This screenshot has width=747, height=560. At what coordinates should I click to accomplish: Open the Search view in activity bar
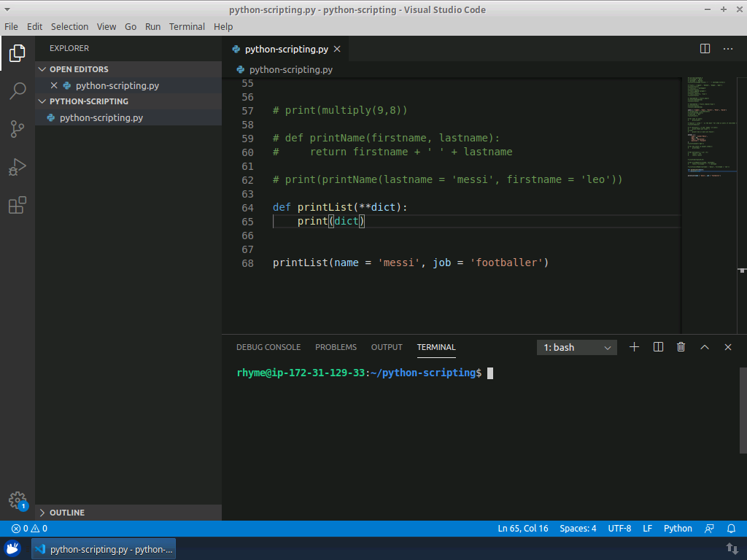18,91
